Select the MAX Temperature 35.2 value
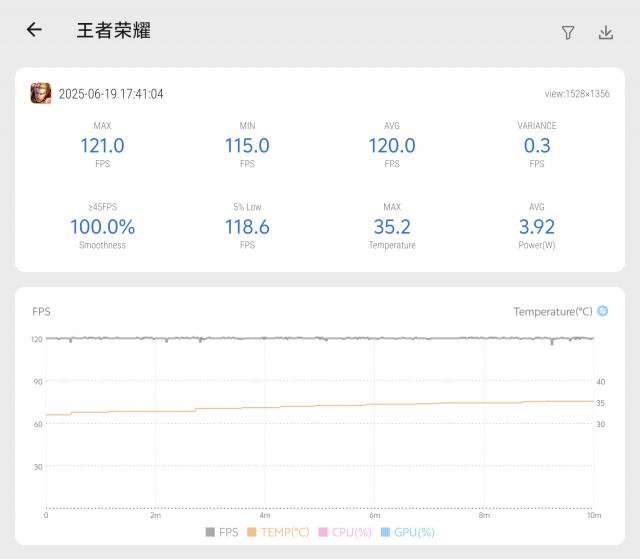The height and width of the screenshot is (559, 640). (392, 227)
